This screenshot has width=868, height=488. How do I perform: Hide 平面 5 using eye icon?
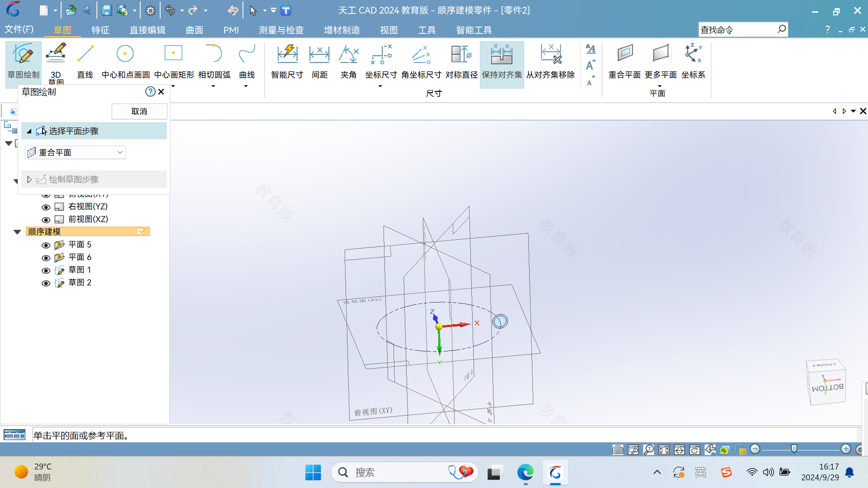46,245
